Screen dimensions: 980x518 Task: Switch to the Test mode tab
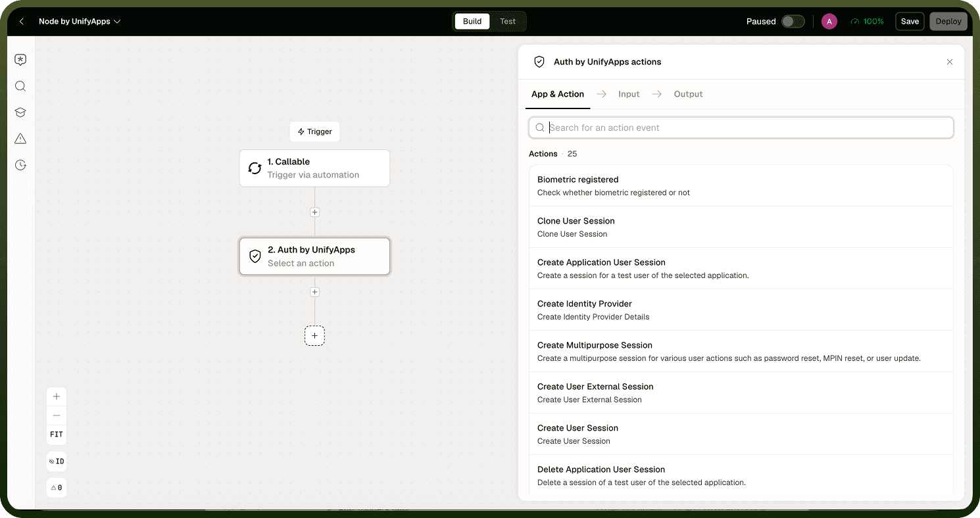click(508, 21)
